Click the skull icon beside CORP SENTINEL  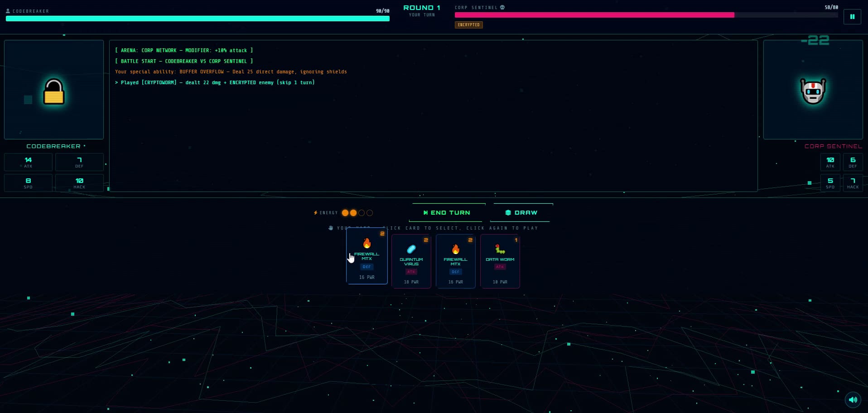click(x=502, y=7)
